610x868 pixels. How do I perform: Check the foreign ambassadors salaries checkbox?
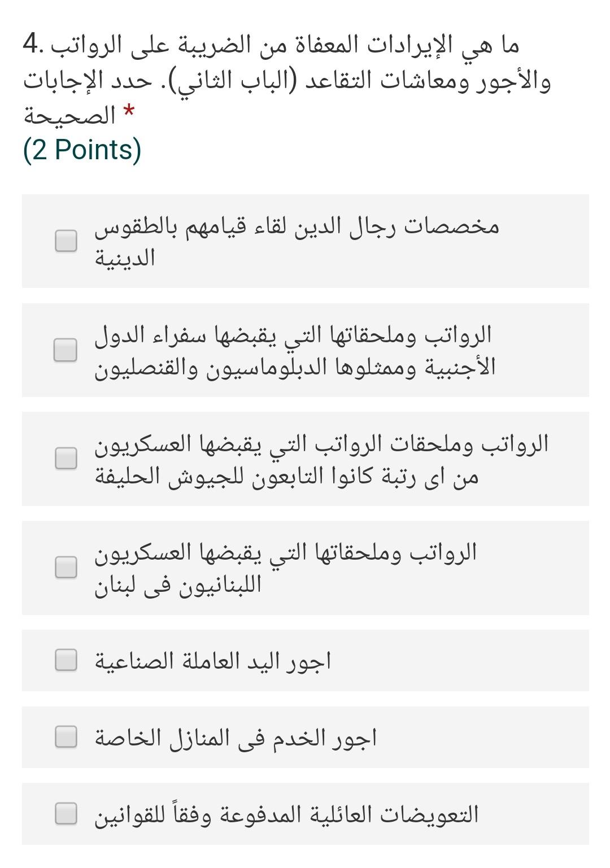66,349
